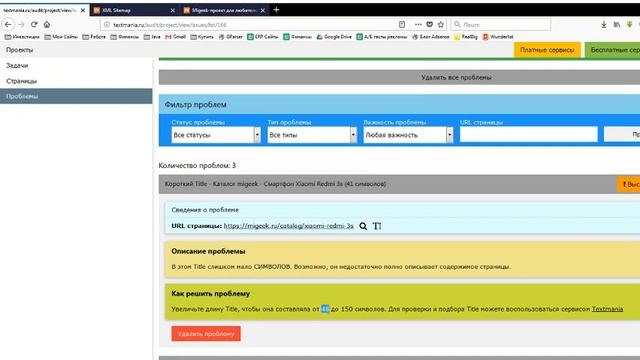Open the Тип проблемы dropdown
Image resolution: width=640 pixels, height=360 pixels.
tap(312, 135)
